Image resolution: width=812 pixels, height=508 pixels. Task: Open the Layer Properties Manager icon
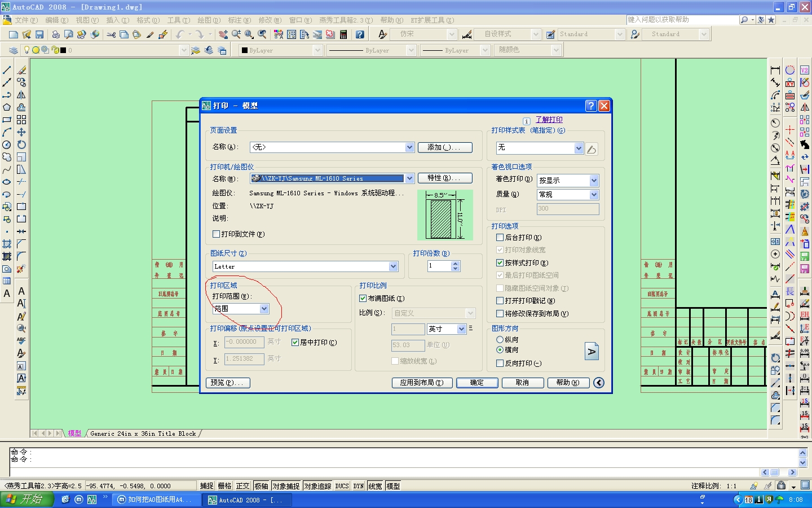point(13,50)
